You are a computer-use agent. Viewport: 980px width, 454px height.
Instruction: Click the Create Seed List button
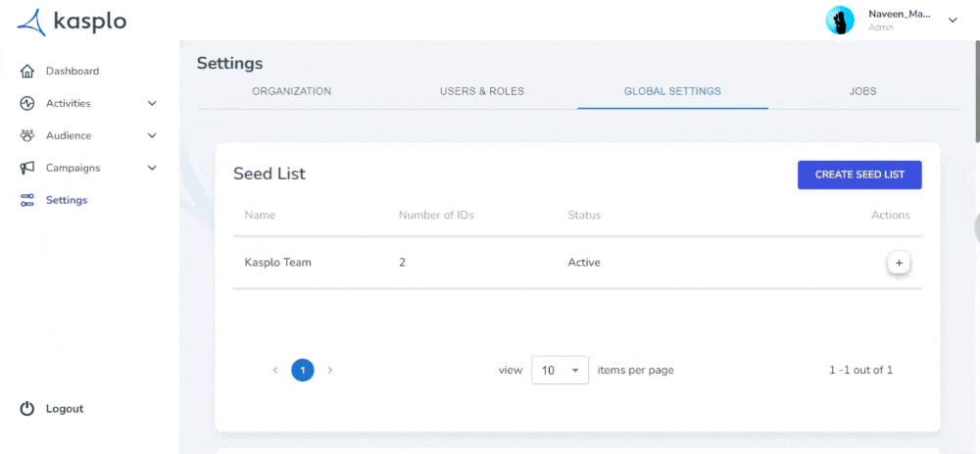point(859,175)
